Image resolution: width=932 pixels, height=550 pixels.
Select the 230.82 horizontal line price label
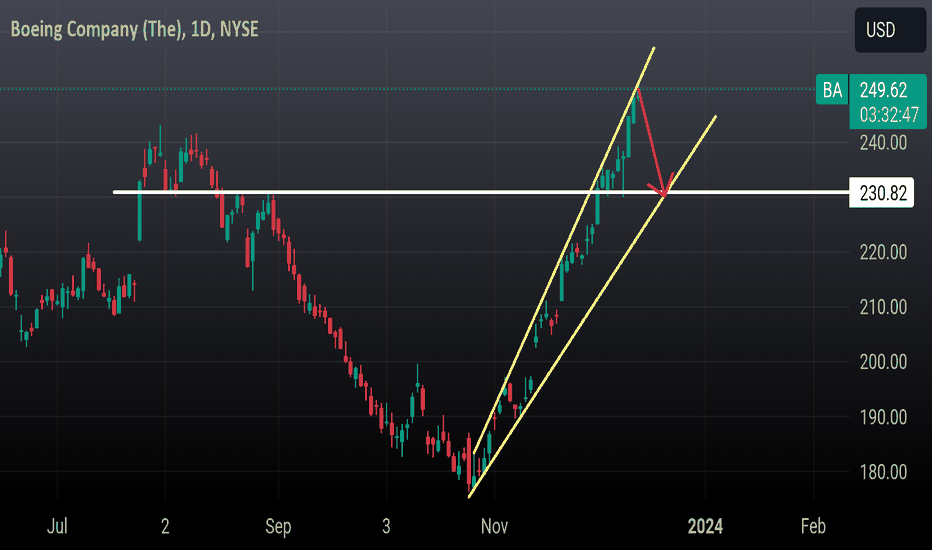pyautogui.click(x=882, y=193)
